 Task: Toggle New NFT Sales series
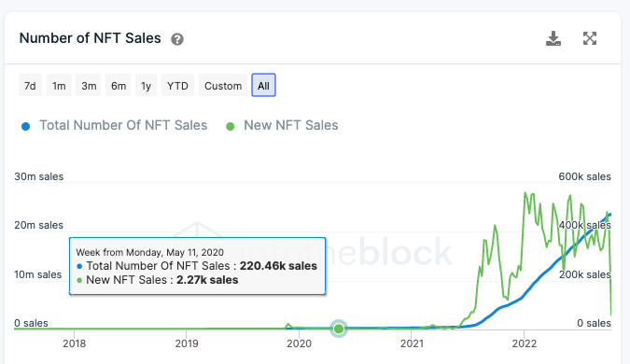click(282, 125)
